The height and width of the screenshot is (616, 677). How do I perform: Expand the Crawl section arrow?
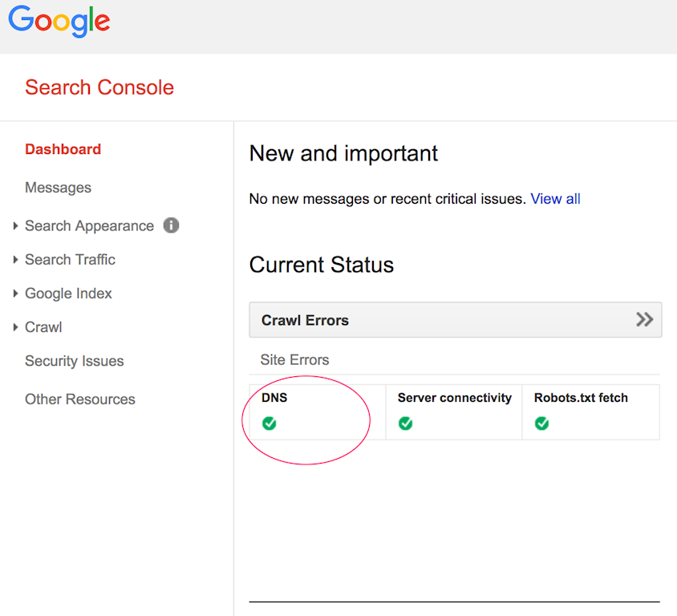16,327
